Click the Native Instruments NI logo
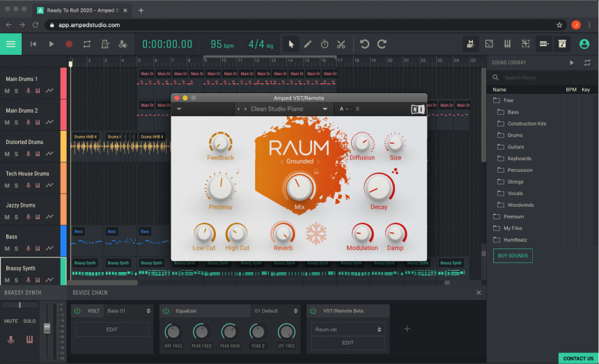599x364 pixels. (417, 109)
